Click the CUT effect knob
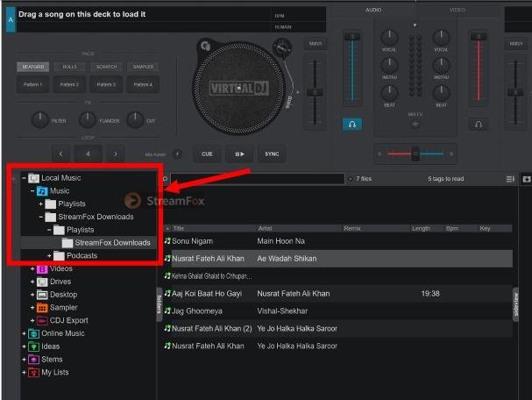Screen dimensions: 532x400 pos(135,120)
